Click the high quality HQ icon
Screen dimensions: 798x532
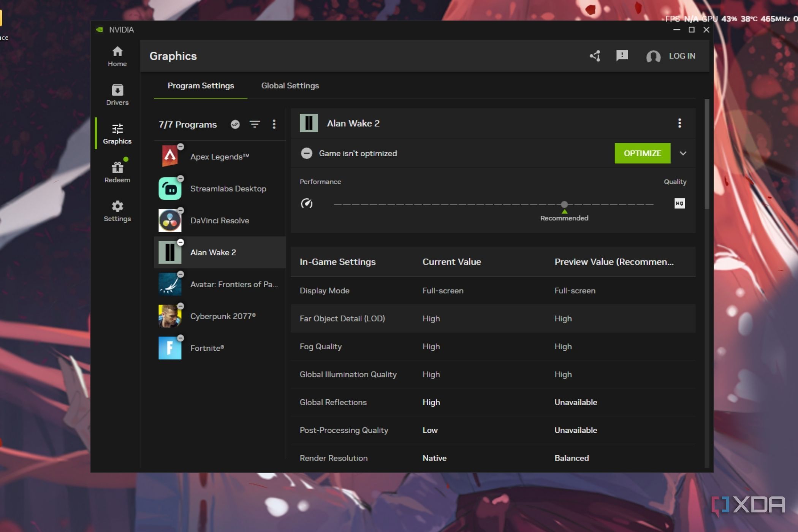tap(679, 204)
